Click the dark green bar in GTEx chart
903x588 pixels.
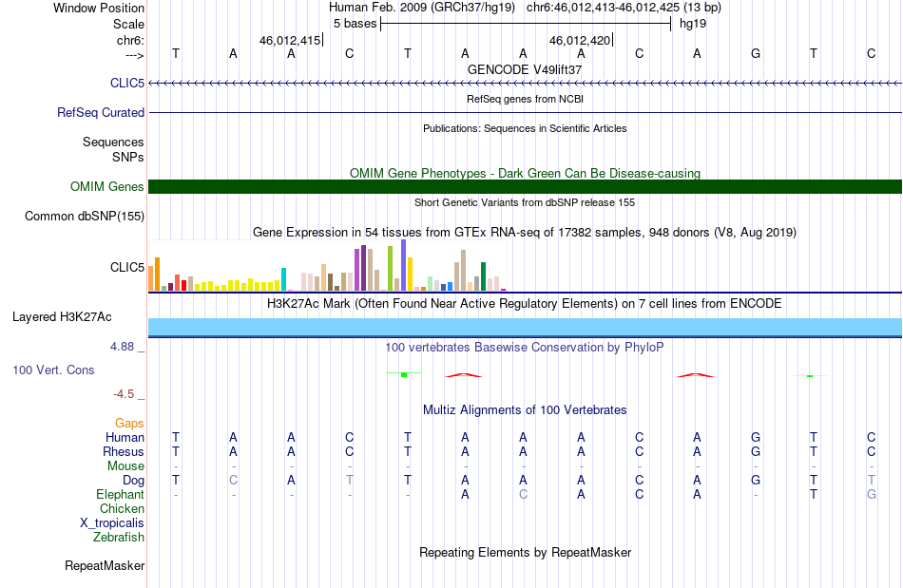coord(483,276)
